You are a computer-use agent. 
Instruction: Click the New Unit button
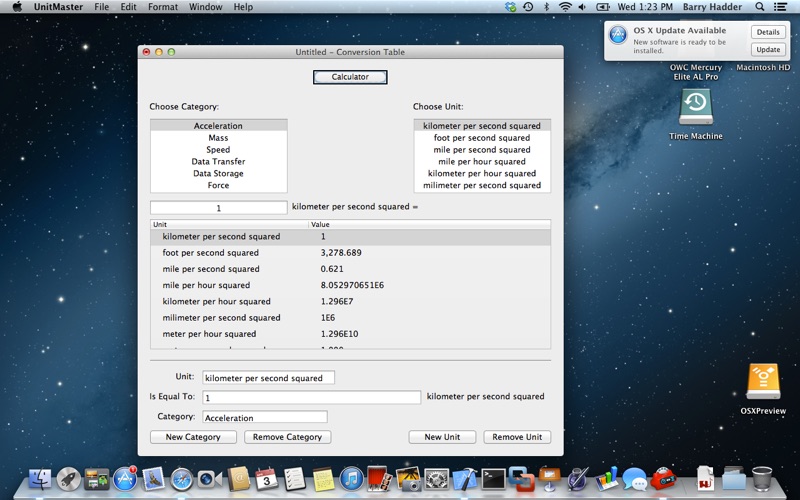pyautogui.click(x=442, y=437)
